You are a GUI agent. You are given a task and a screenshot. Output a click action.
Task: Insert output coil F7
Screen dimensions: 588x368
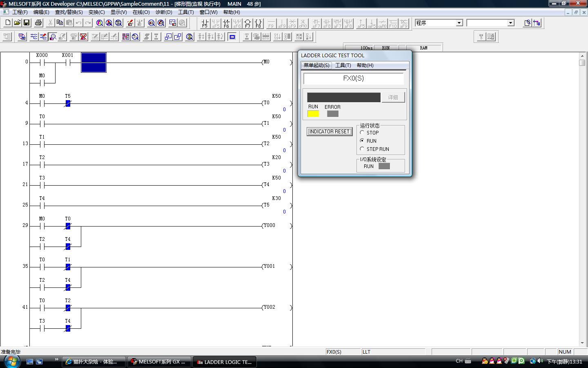(247, 23)
